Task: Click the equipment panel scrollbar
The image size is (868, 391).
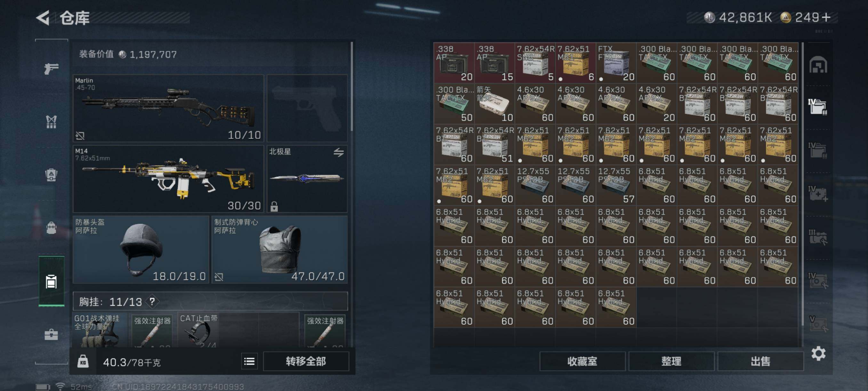Action: click(351, 86)
